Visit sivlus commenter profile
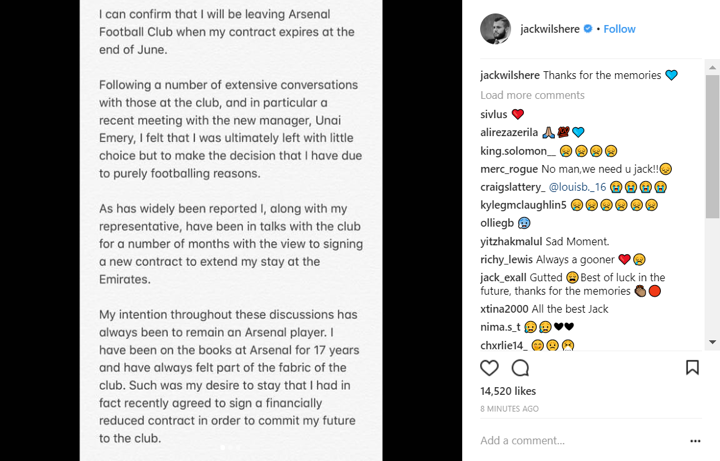The height and width of the screenshot is (461, 720). coord(494,114)
